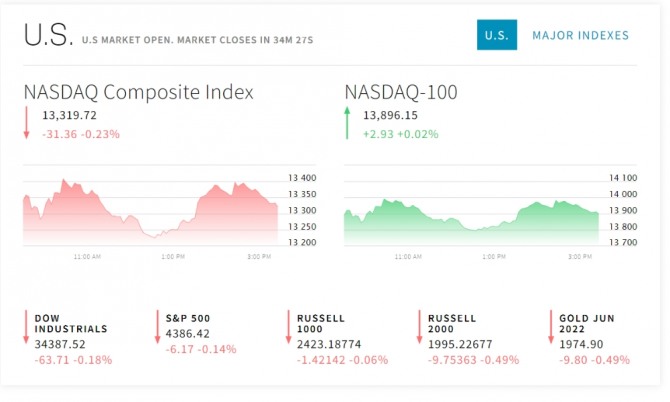This screenshot has height=402, width=670.
Task: Open the NASDAQ-100 title link
Action: click(x=401, y=92)
